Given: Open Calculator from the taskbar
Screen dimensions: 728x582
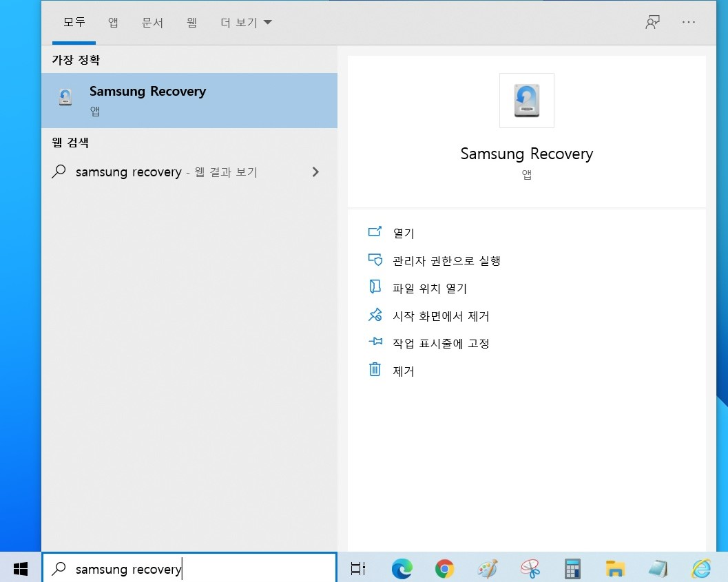Looking at the screenshot, I should pos(572,568).
